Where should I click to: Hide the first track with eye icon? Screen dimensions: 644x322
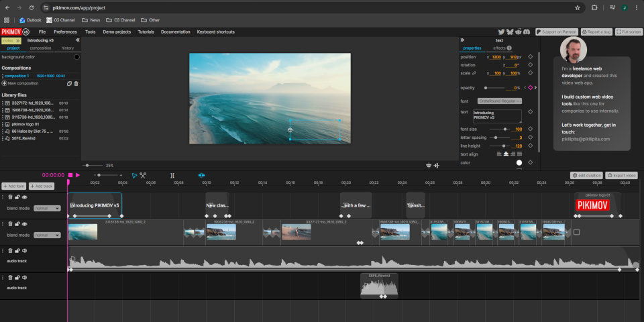pos(25,197)
